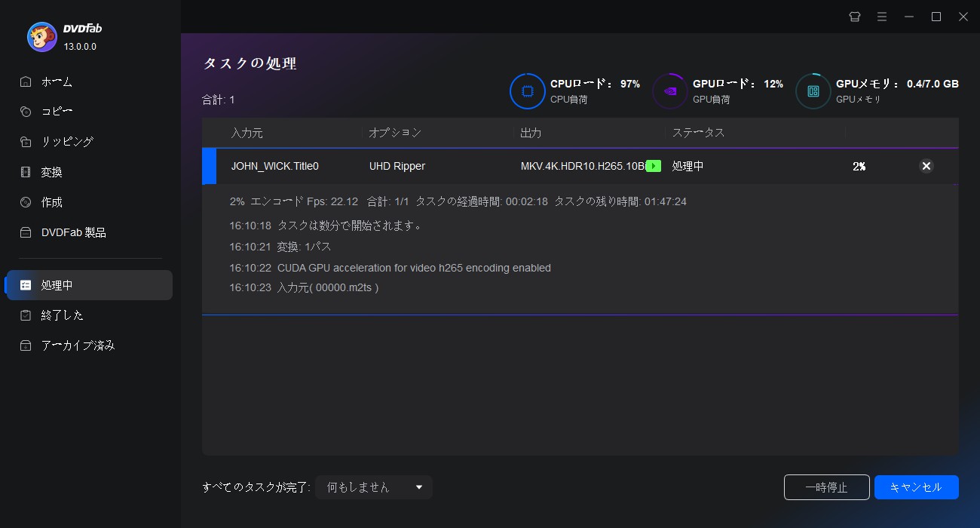Click the エンコード Fps progress summary line
980x528 pixels.
458,201
